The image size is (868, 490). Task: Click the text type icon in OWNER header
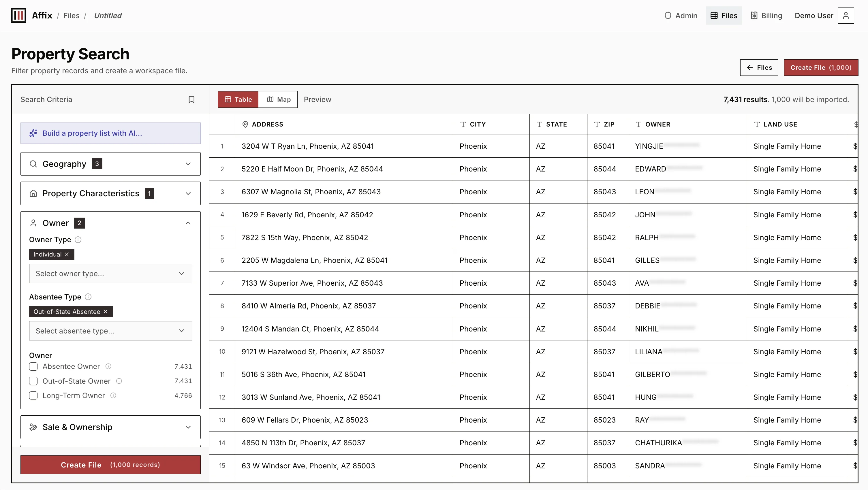point(638,124)
